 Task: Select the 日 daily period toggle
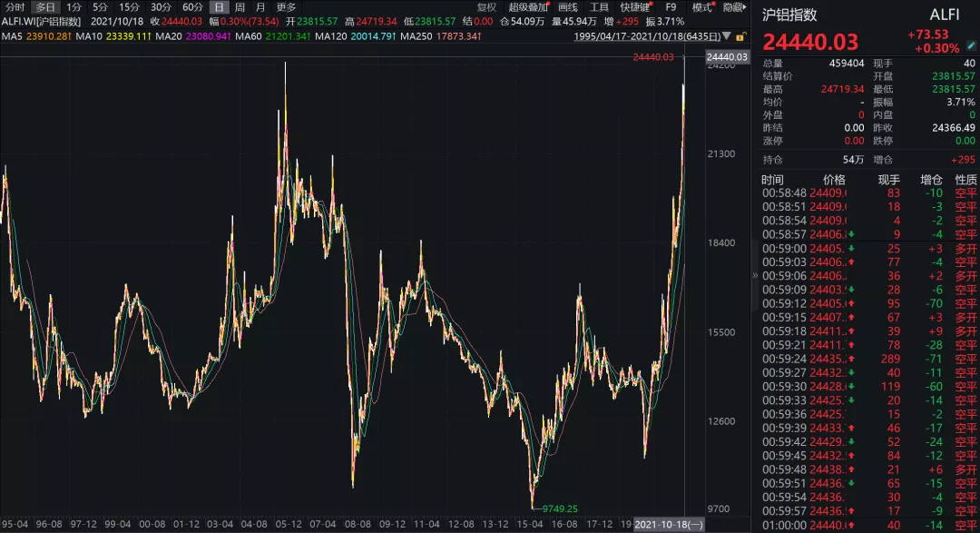(x=219, y=7)
